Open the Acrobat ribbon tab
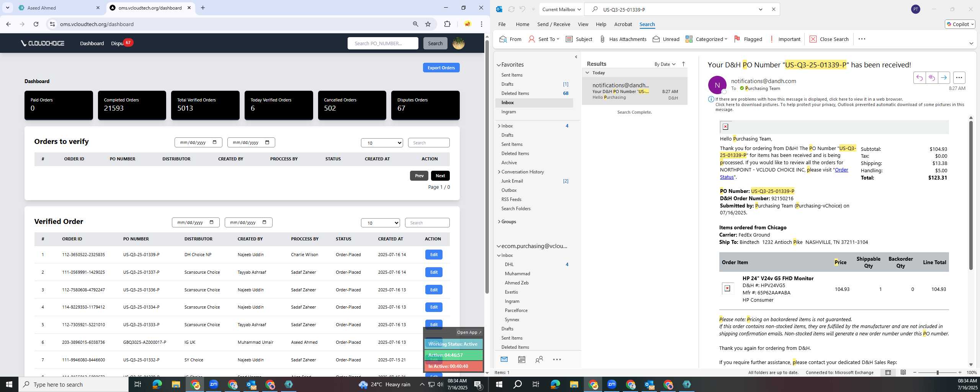 [x=623, y=24]
